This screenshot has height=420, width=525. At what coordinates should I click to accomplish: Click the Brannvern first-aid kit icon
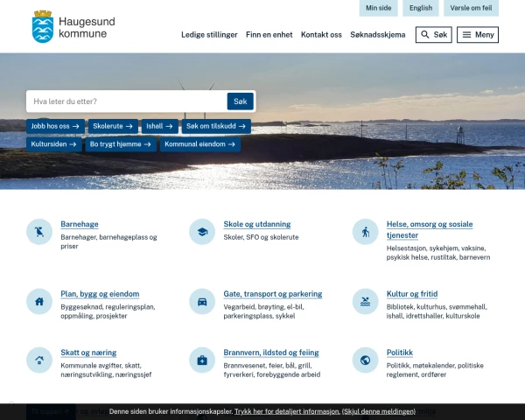[202, 360]
